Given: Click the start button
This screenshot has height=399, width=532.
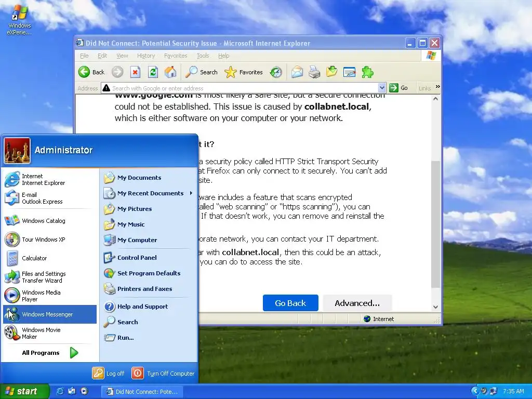Looking at the screenshot, I should [x=24, y=391].
